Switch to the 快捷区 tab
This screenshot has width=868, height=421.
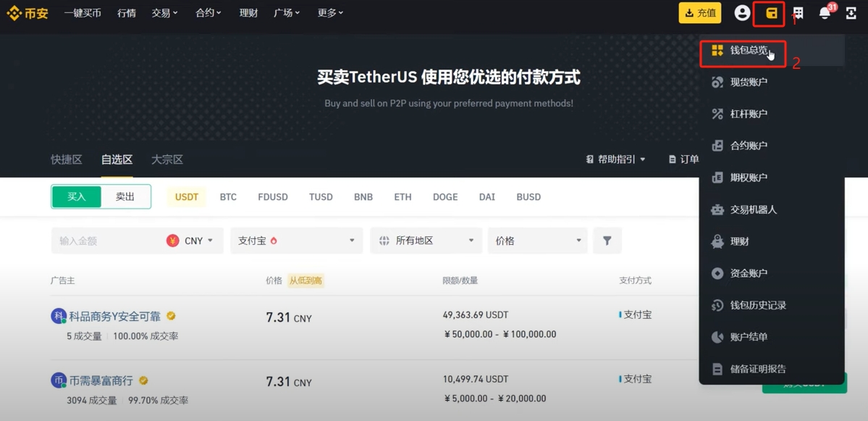point(67,159)
